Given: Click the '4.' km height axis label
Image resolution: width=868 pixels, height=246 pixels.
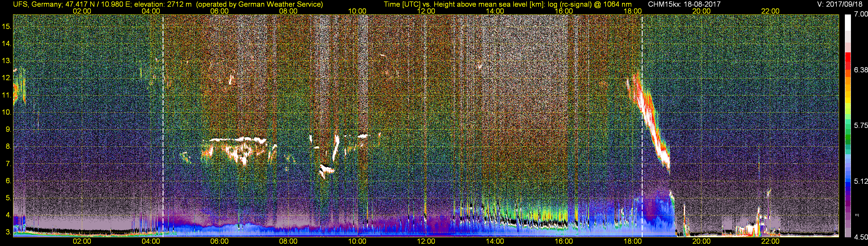Looking at the screenshot, I should [8, 215].
